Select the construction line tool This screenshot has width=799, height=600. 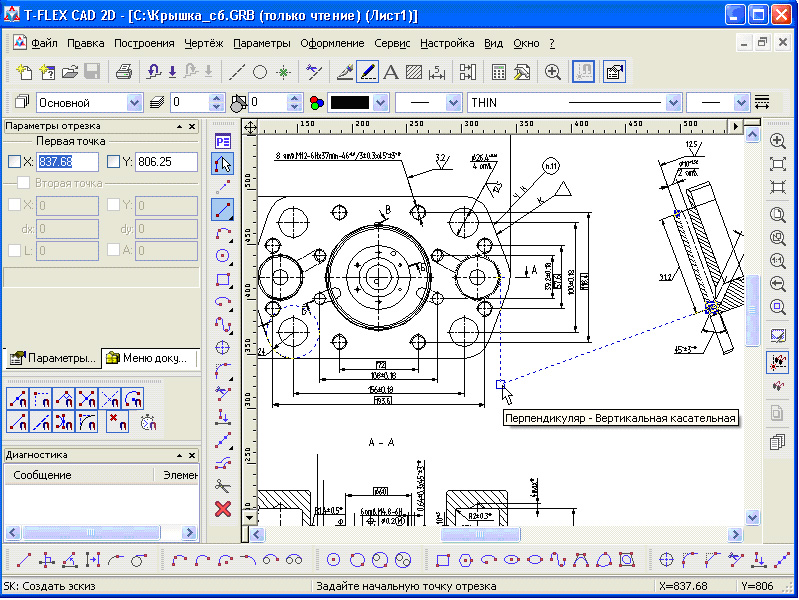pyautogui.click(x=237, y=72)
